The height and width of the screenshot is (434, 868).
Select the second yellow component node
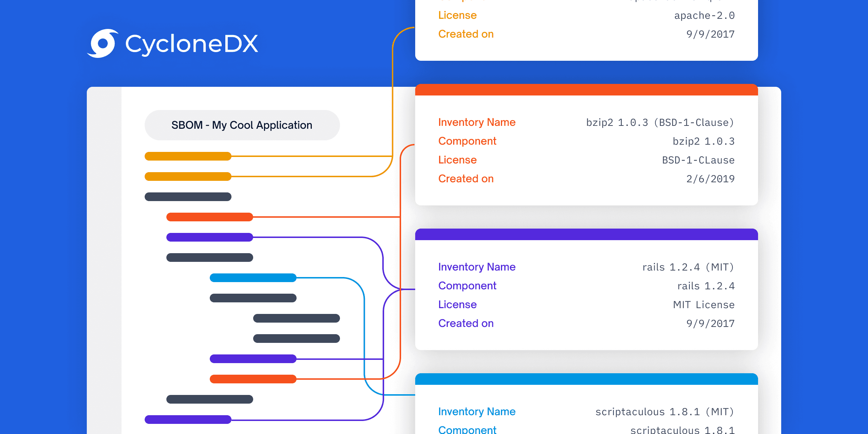click(187, 176)
